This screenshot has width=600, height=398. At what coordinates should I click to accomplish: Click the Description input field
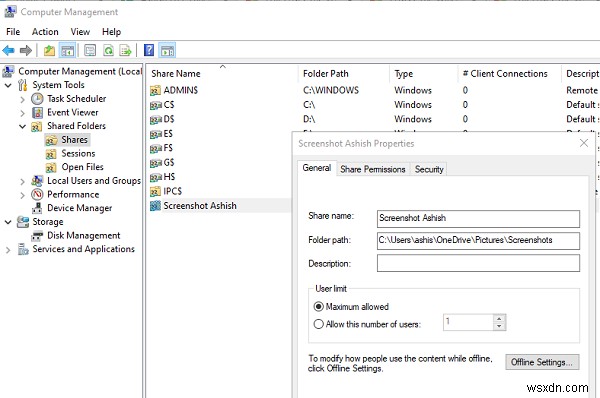coord(478,263)
